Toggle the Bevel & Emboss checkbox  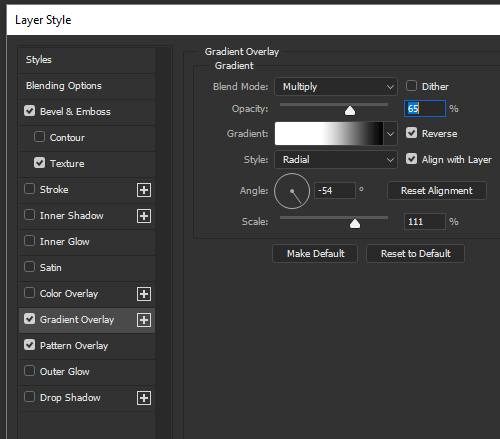pos(29,111)
